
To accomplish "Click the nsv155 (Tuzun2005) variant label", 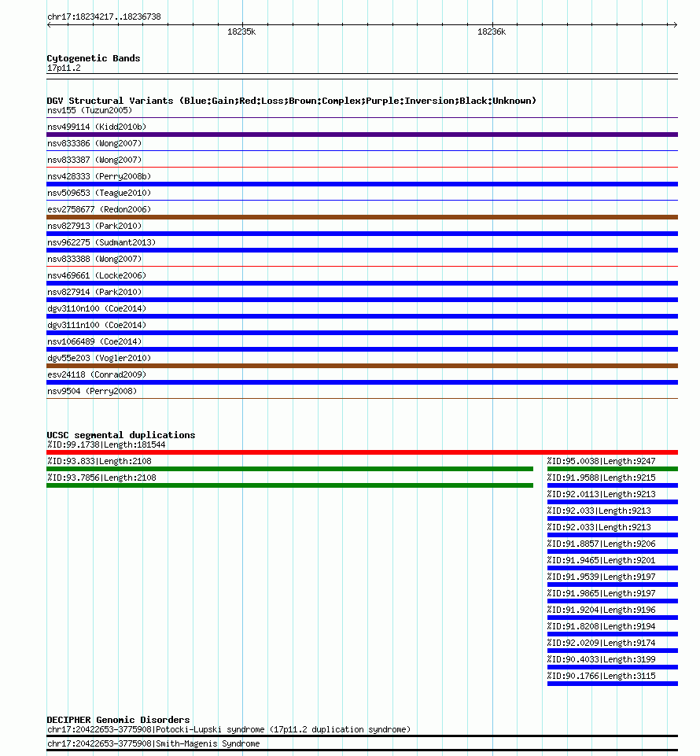I will tap(90, 110).
